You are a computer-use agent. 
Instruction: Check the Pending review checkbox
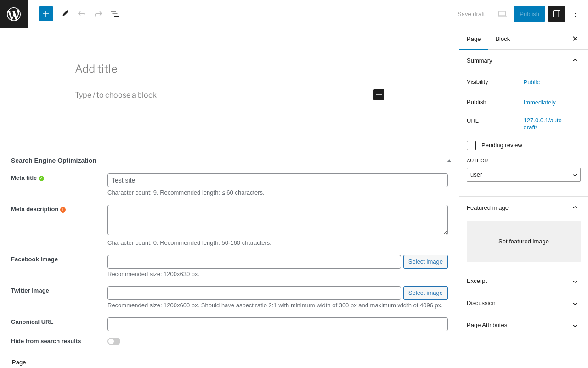point(471,145)
